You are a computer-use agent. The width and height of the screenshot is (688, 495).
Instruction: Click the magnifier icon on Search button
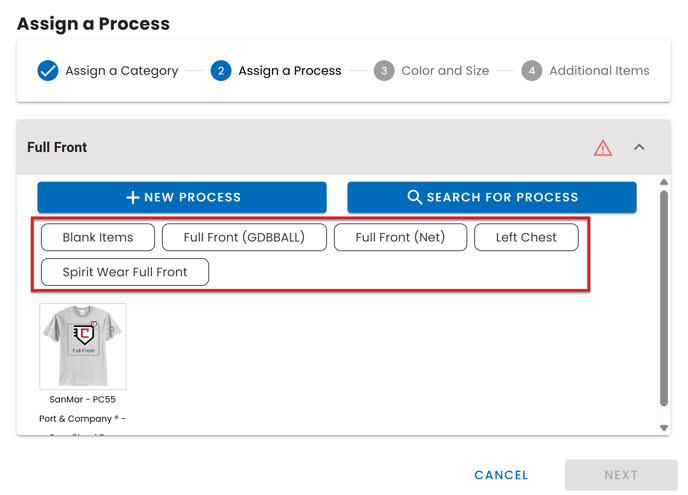415,197
